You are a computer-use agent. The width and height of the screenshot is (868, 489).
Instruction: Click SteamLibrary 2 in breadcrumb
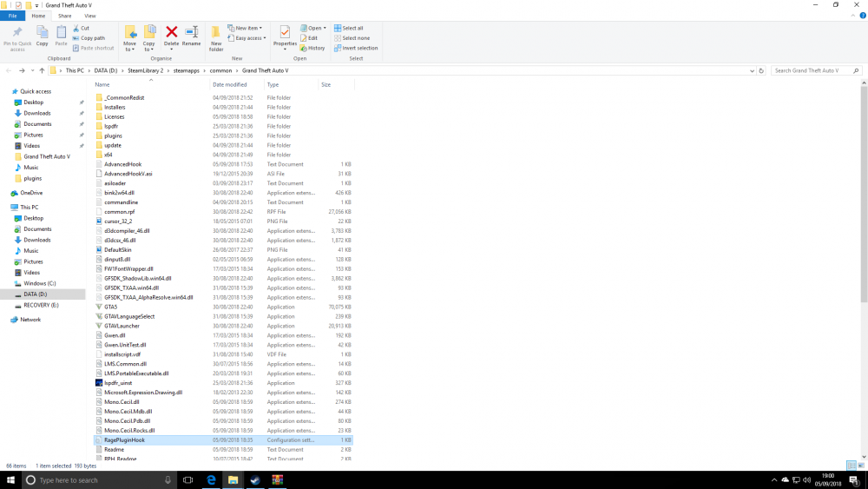click(x=146, y=71)
